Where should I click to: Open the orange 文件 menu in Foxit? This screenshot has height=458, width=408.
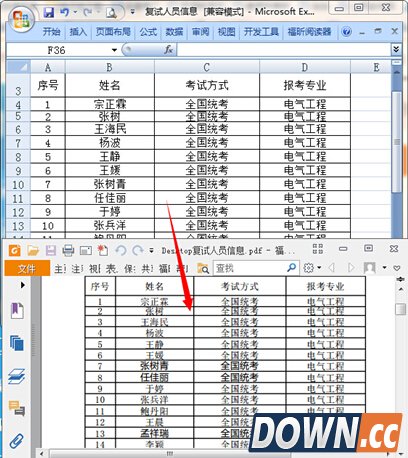click(x=27, y=268)
